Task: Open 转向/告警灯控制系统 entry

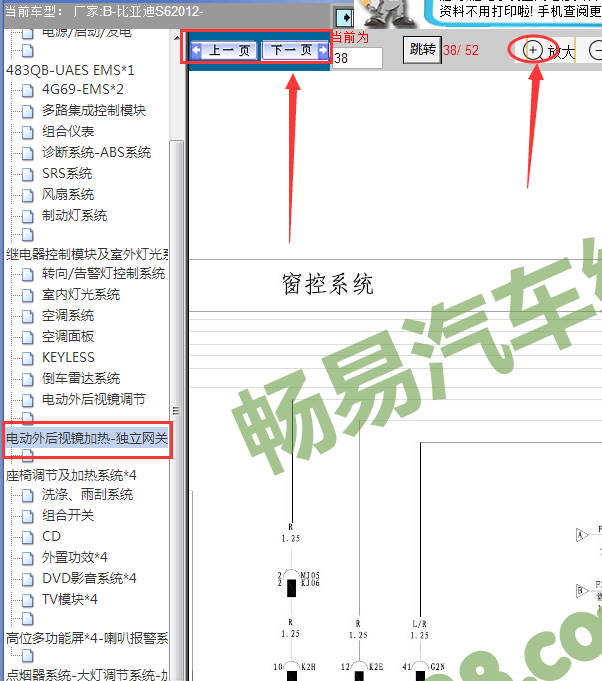Action: (103, 273)
